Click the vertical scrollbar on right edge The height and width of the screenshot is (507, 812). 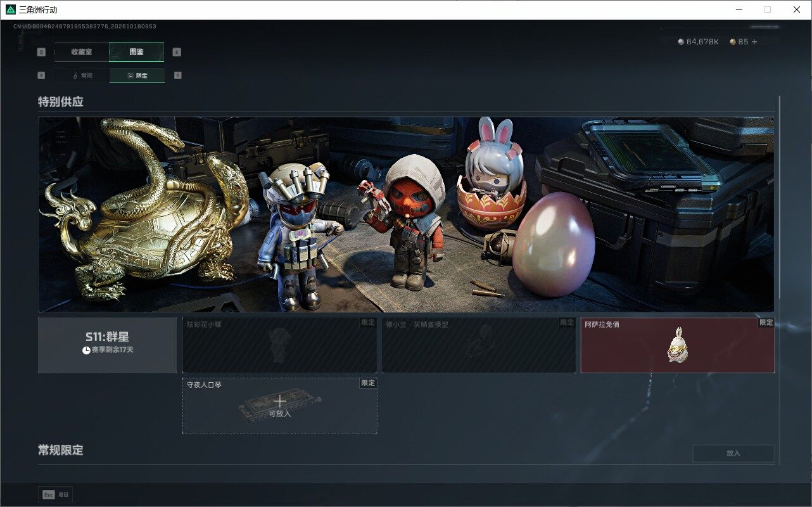(780, 196)
